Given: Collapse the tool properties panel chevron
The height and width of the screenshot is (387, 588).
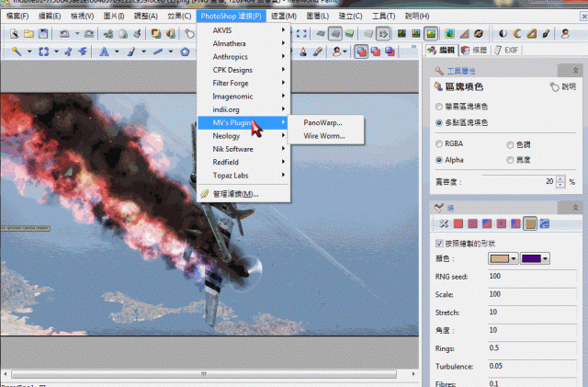Looking at the screenshot, I should click(x=575, y=70).
